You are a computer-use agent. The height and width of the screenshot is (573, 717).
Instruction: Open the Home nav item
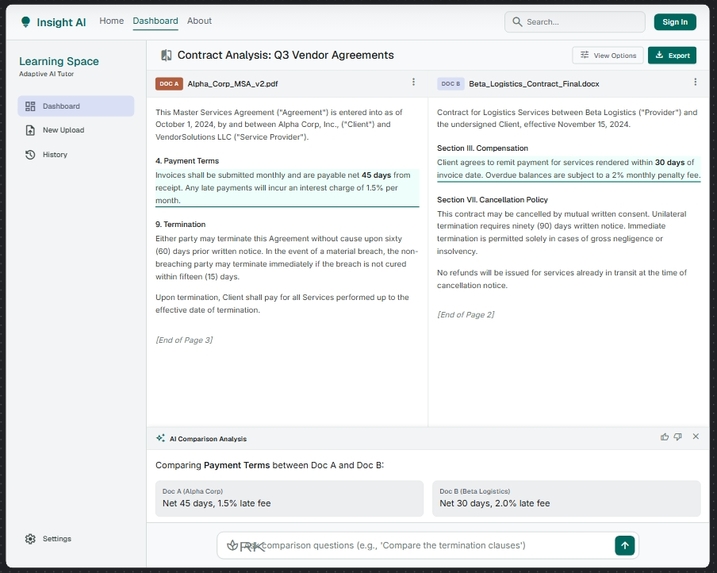point(112,21)
